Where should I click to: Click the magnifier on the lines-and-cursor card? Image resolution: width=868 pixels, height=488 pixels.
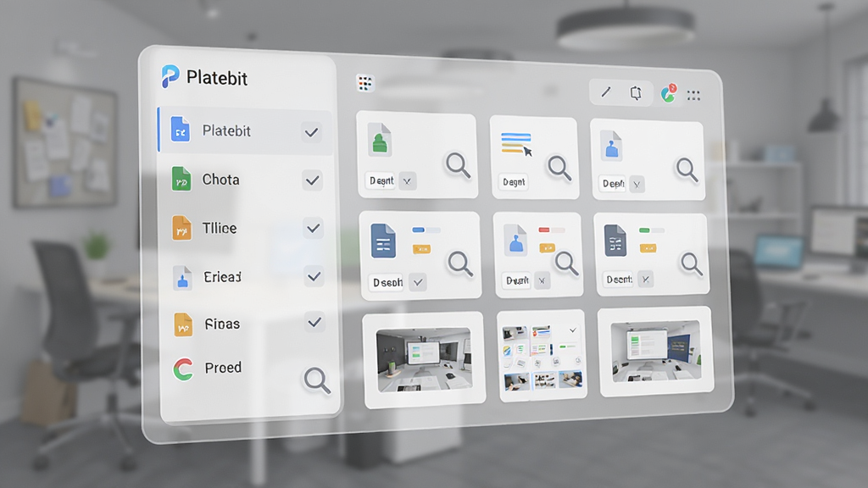[559, 169]
